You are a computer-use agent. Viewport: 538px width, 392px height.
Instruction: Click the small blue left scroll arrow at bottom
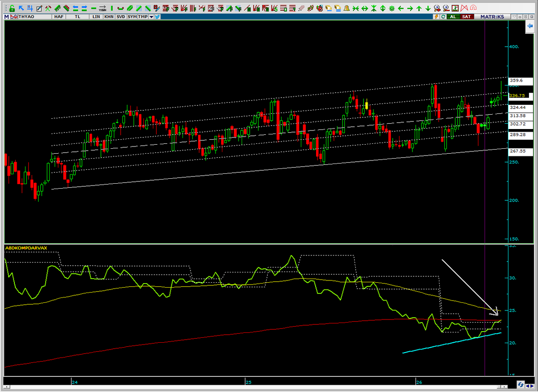[x=528, y=386]
